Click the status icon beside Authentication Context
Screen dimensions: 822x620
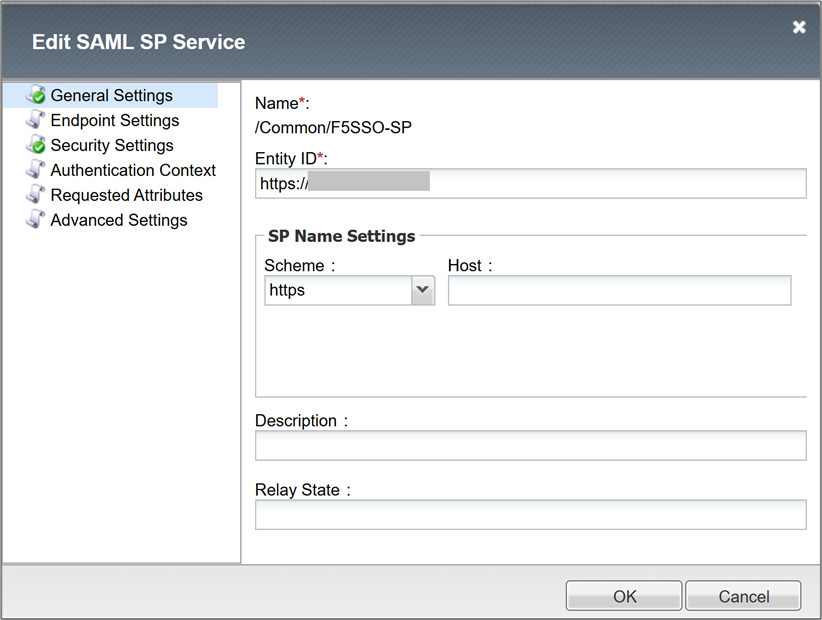click(37, 170)
